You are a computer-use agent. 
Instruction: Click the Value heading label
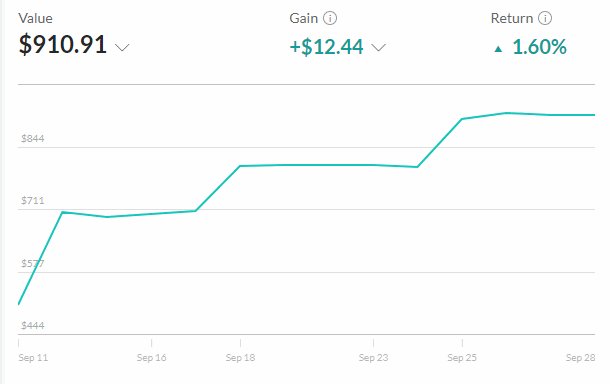click(x=35, y=18)
